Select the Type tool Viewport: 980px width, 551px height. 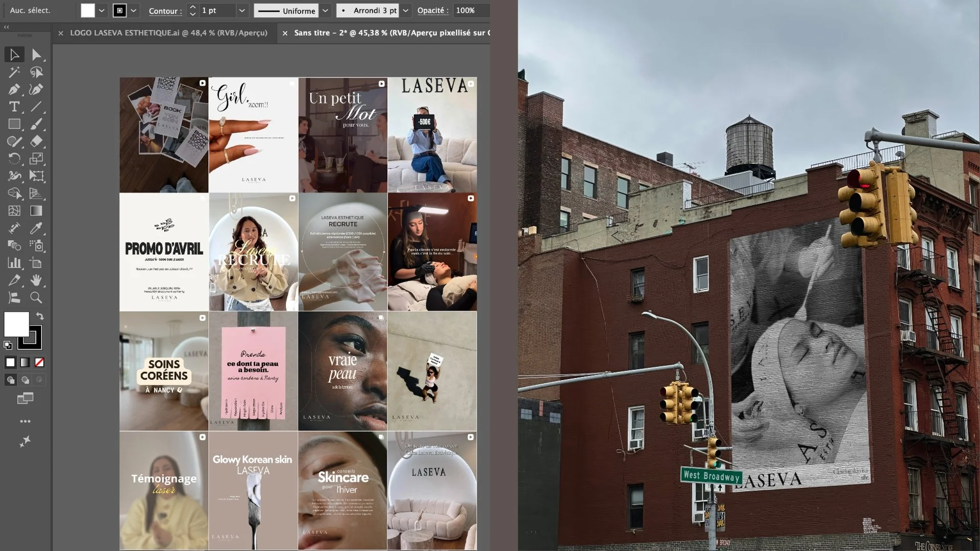14,107
